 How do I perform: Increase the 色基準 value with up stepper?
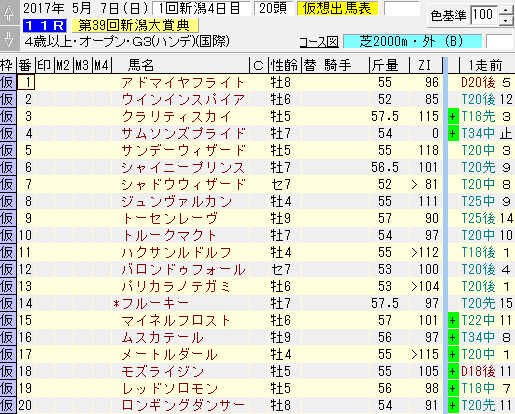(x=506, y=10)
